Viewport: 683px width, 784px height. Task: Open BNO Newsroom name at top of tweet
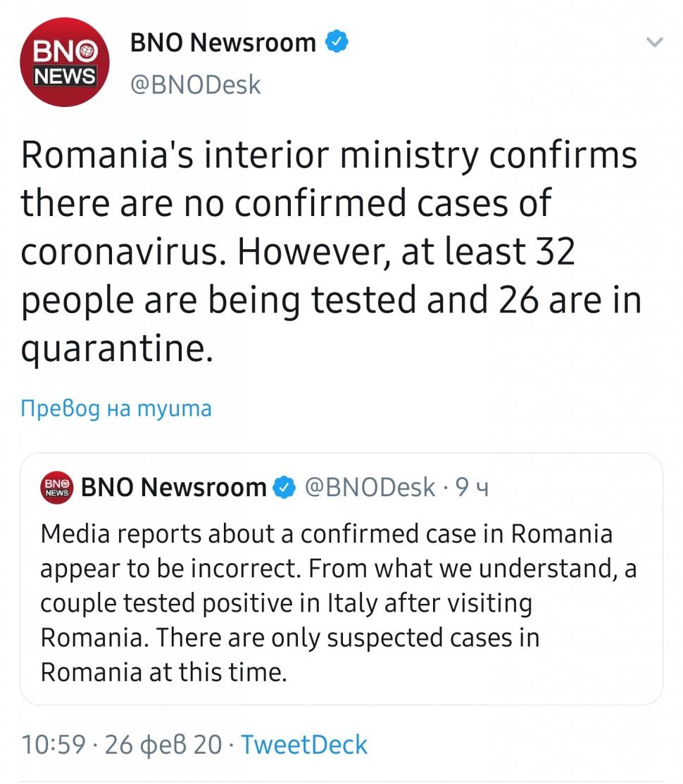(x=223, y=43)
